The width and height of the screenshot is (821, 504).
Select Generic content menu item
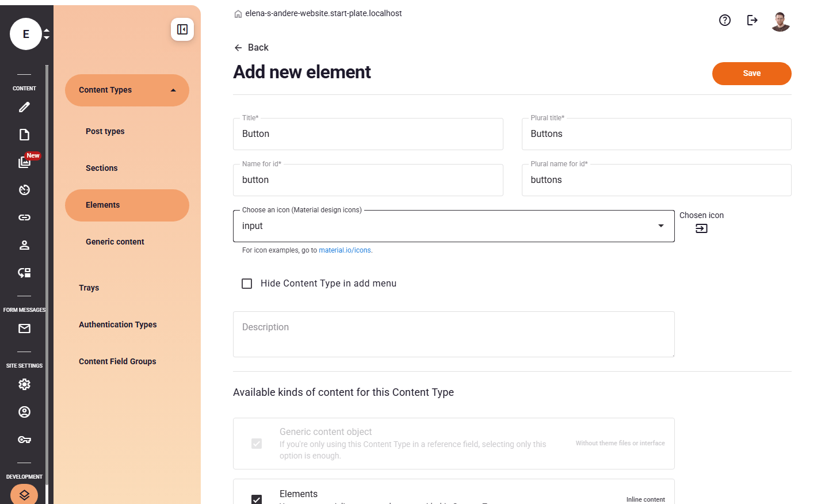point(115,242)
